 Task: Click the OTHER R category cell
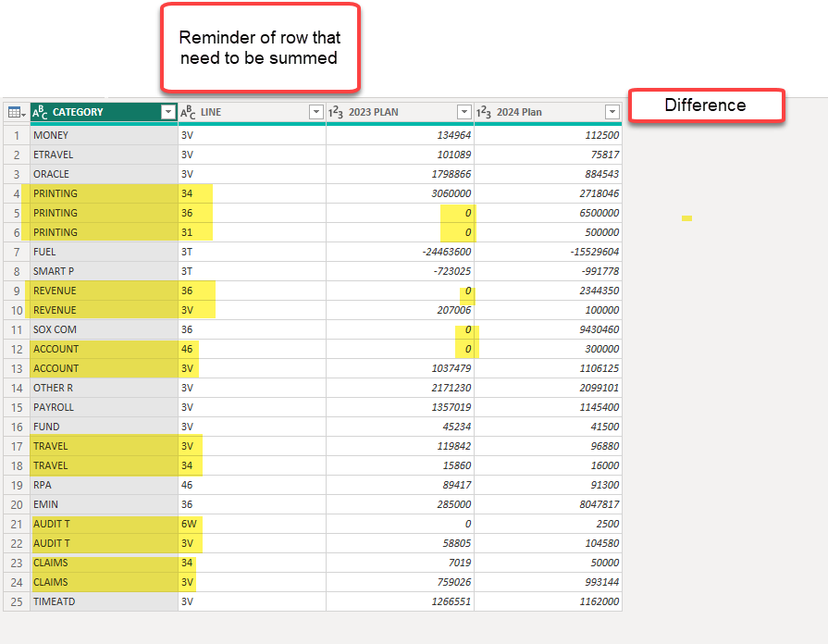(104, 388)
